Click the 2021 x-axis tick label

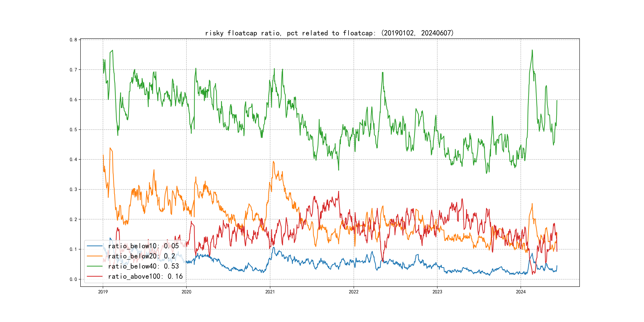(x=270, y=292)
